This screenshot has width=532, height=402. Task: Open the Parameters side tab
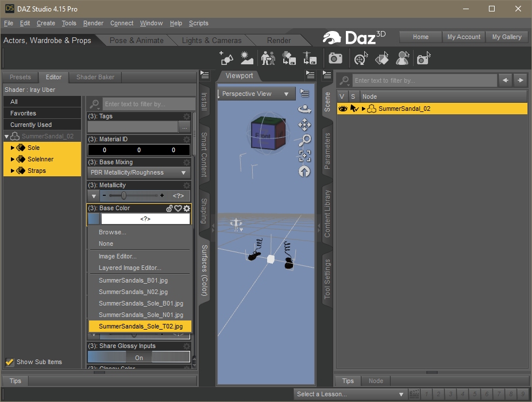327,151
